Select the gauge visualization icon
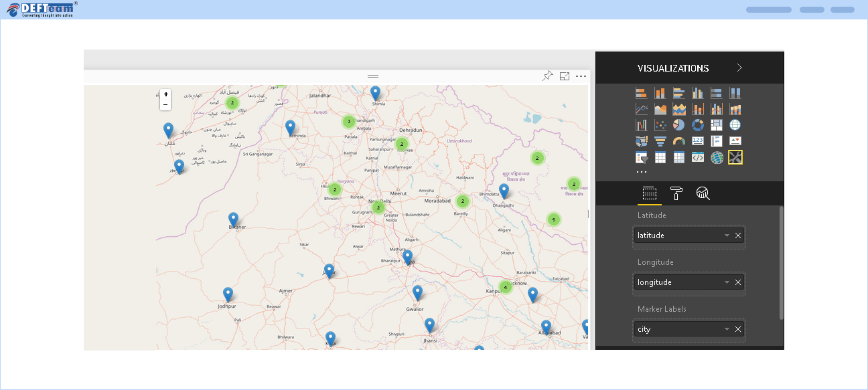 678,141
